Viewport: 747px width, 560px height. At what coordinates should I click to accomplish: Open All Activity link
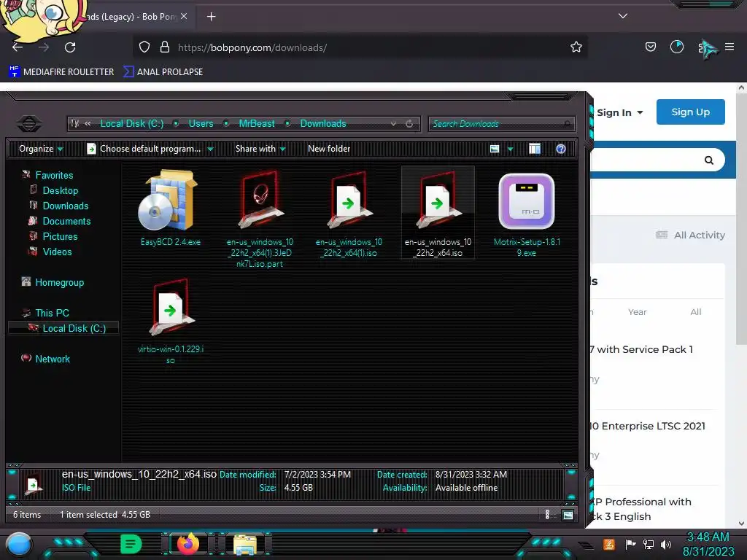point(690,235)
